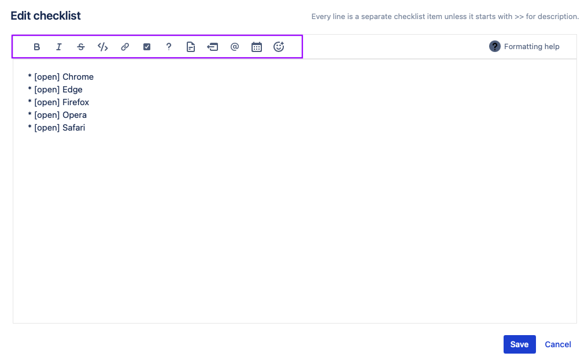
Task: Click the description hint text at top right
Action: click(x=445, y=16)
